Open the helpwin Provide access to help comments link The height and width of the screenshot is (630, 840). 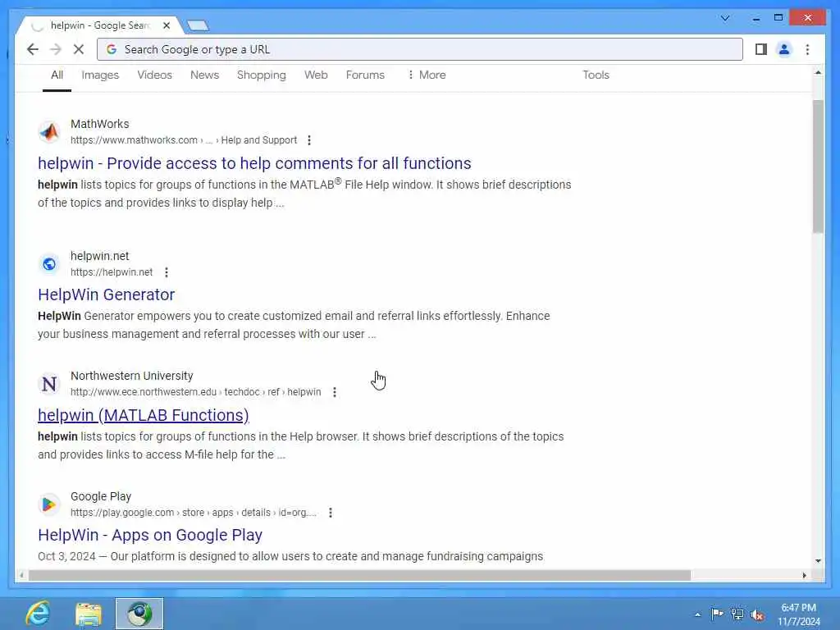click(x=254, y=163)
